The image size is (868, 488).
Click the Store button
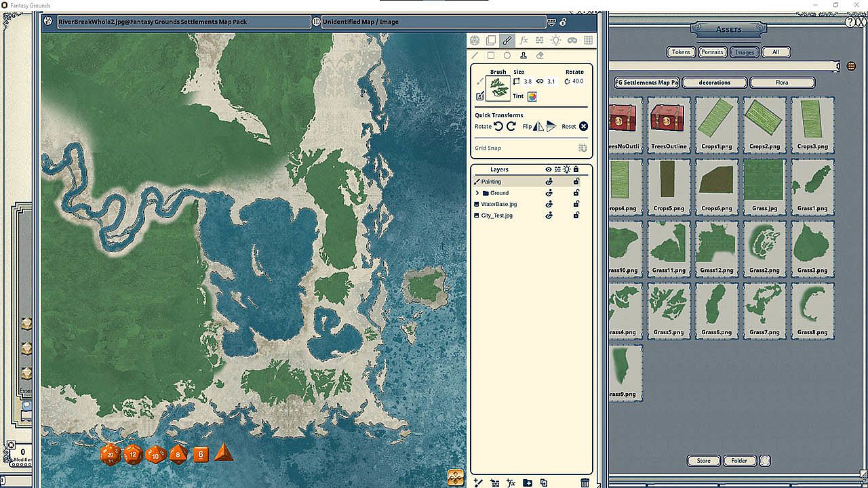click(x=704, y=461)
